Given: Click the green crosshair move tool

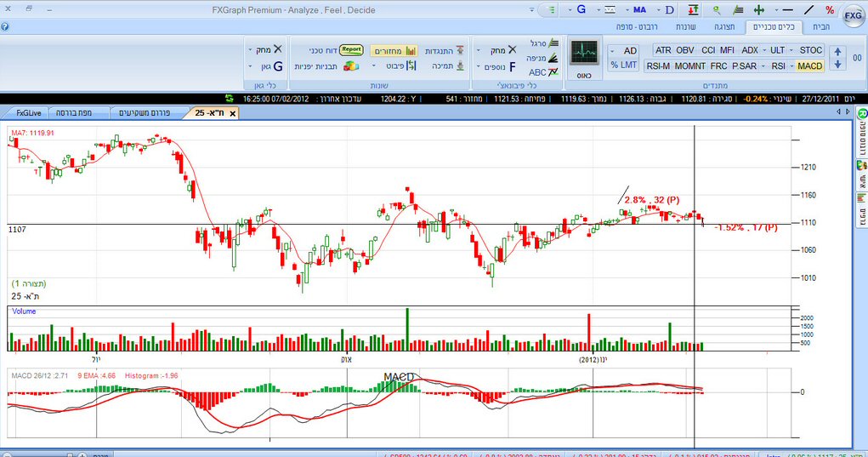Looking at the screenshot, I should point(759,10).
